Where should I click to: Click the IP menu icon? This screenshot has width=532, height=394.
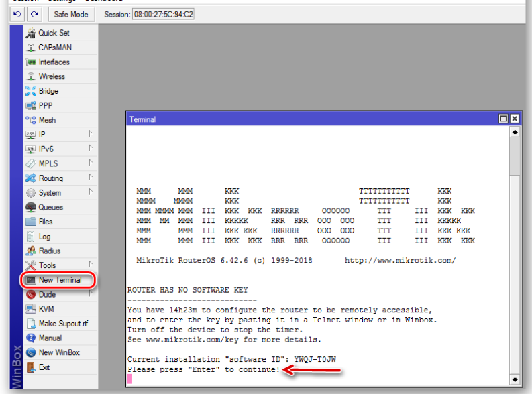(x=31, y=135)
